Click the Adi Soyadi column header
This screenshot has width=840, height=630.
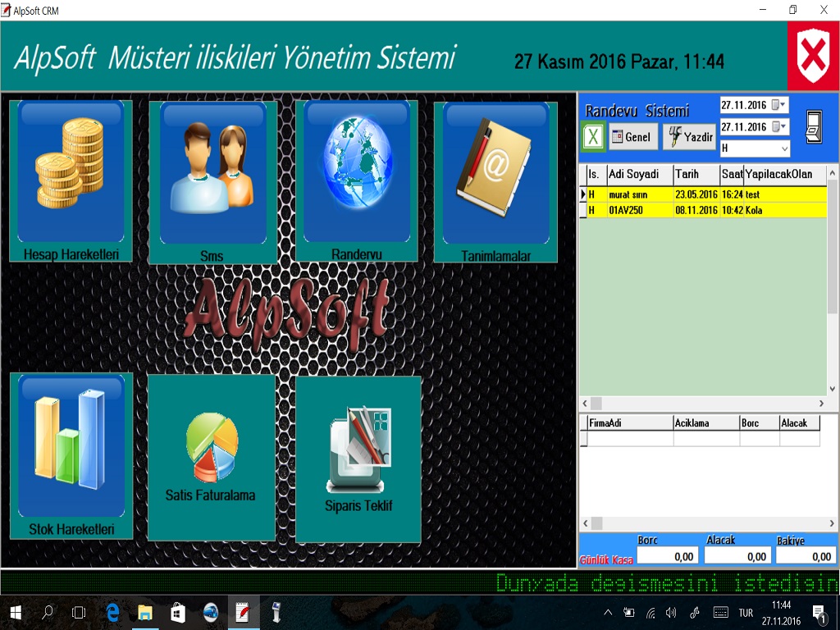(x=640, y=174)
